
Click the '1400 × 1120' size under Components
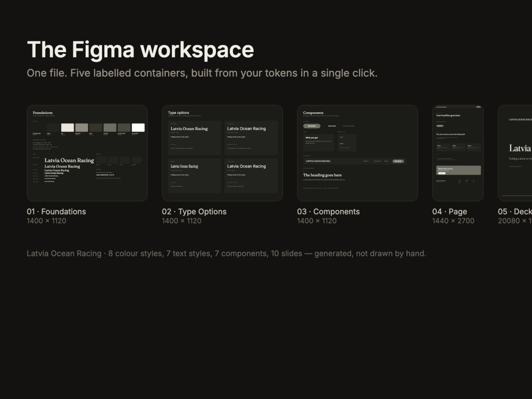[x=317, y=221]
